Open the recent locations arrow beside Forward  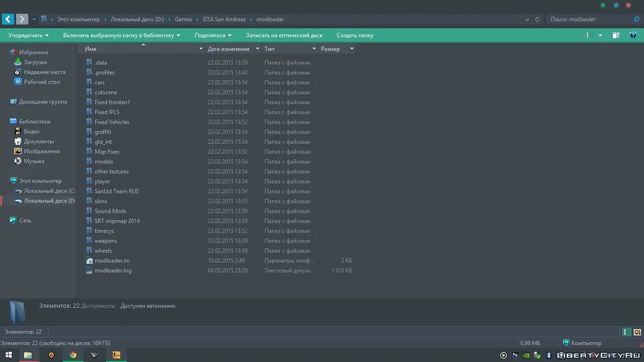tap(34, 19)
